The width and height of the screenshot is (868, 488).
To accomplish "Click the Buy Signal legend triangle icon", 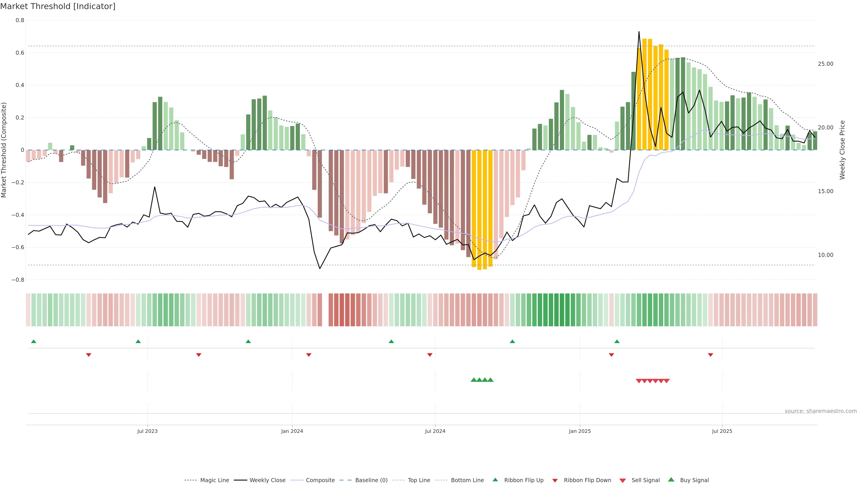I will (671, 480).
